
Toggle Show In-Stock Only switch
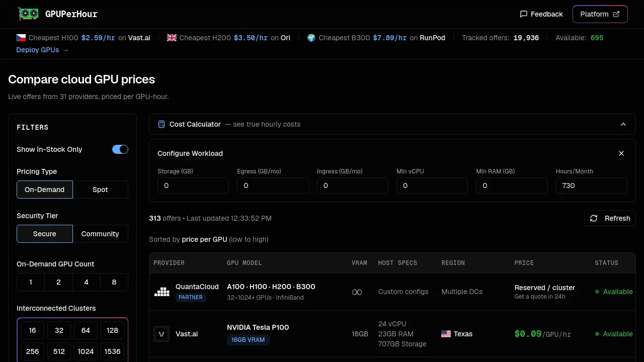click(120, 149)
